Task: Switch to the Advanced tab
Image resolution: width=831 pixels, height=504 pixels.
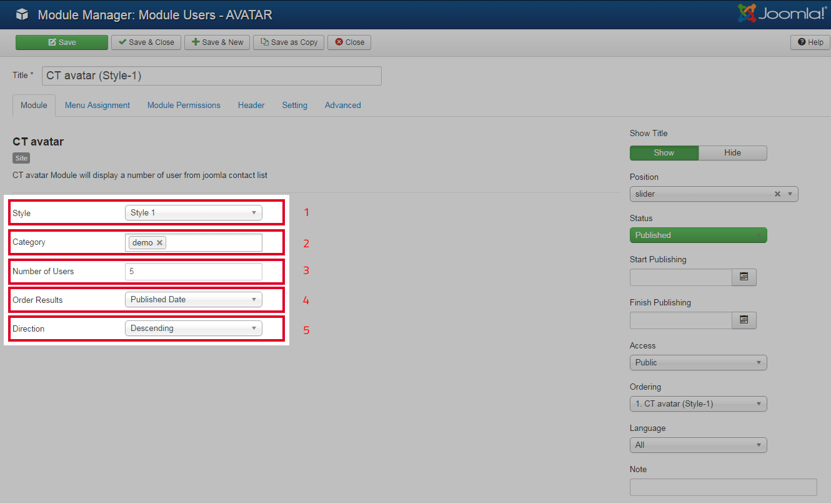Action: (343, 106)
